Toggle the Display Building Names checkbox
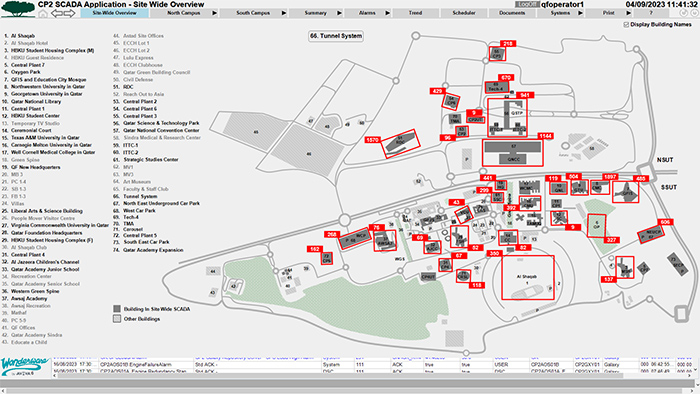The image size is (700, 394). [x=626, y=25]
